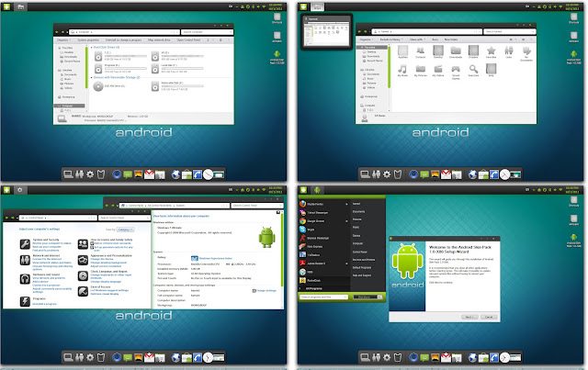
Task: Open the Links folder icon
Action: coord(509,51)
